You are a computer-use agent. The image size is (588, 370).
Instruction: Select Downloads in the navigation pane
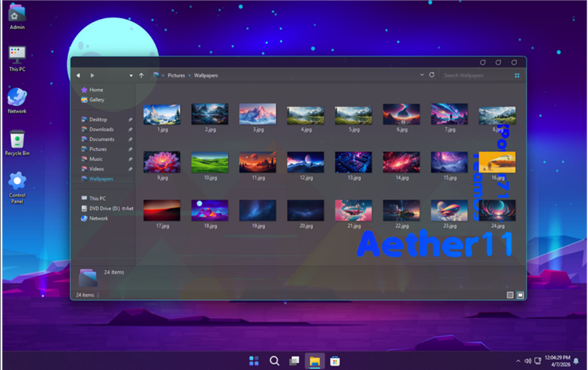(101, 129)
